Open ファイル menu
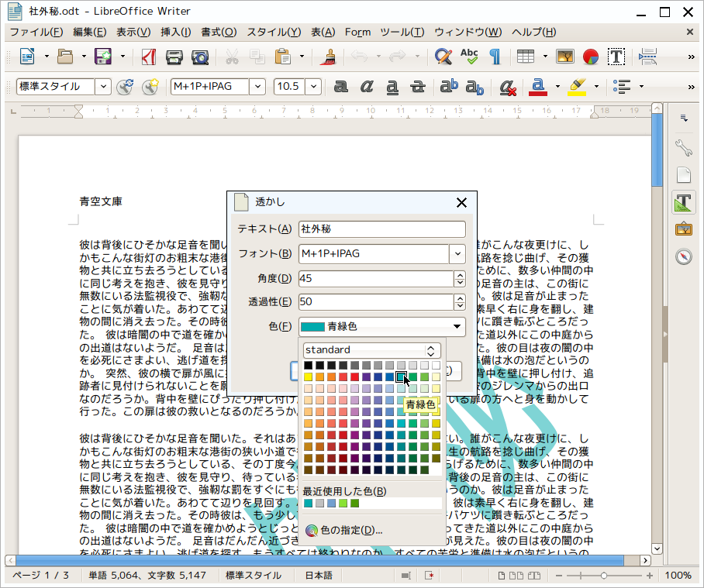This screenshot has width=704, height=588. 36,33
